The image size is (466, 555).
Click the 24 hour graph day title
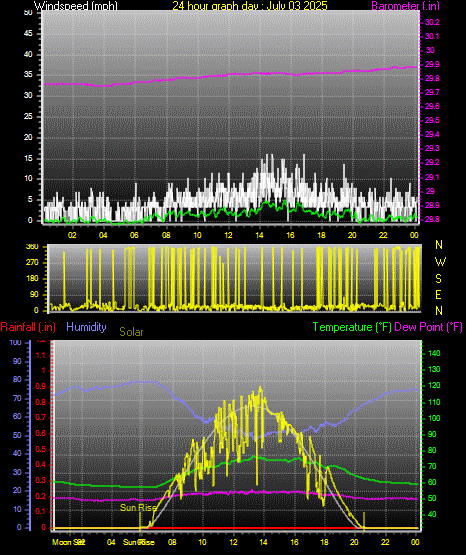click(x=250, y=5)
